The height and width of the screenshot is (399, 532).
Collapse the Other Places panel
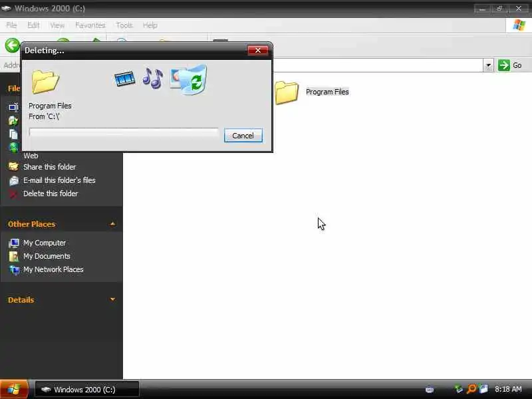[x=112, y=224]
